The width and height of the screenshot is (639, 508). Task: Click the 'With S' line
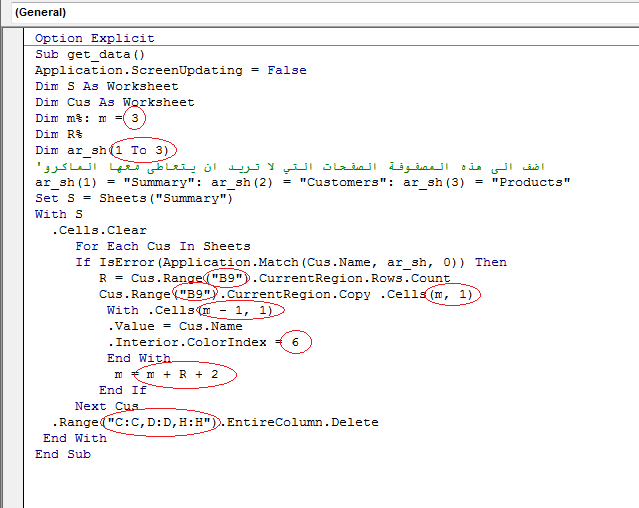59,214
